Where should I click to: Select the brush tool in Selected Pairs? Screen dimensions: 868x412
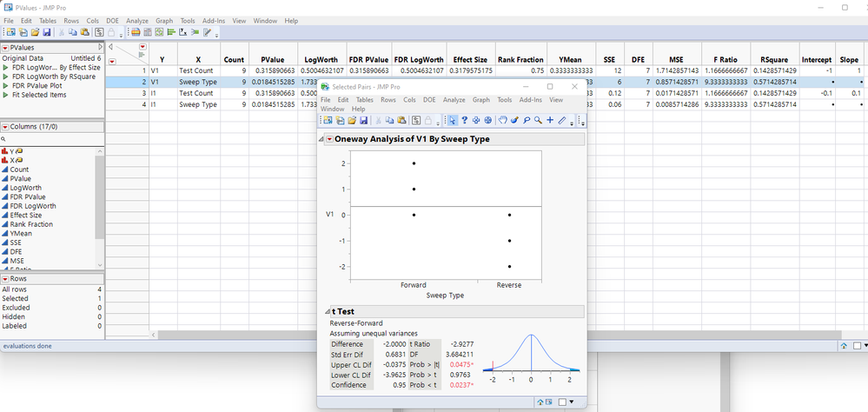[x=515, y=120]
